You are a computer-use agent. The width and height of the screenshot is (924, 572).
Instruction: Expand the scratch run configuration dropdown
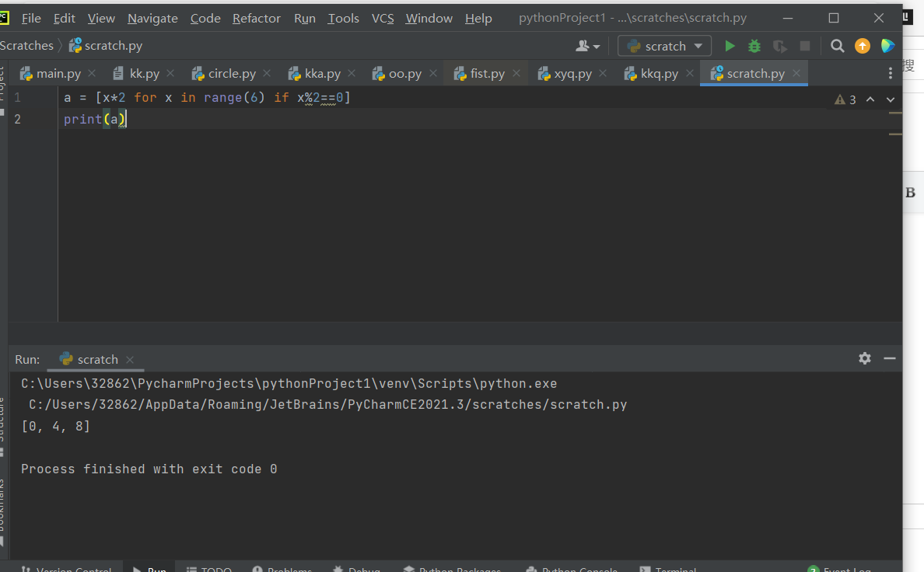(664, 46)
